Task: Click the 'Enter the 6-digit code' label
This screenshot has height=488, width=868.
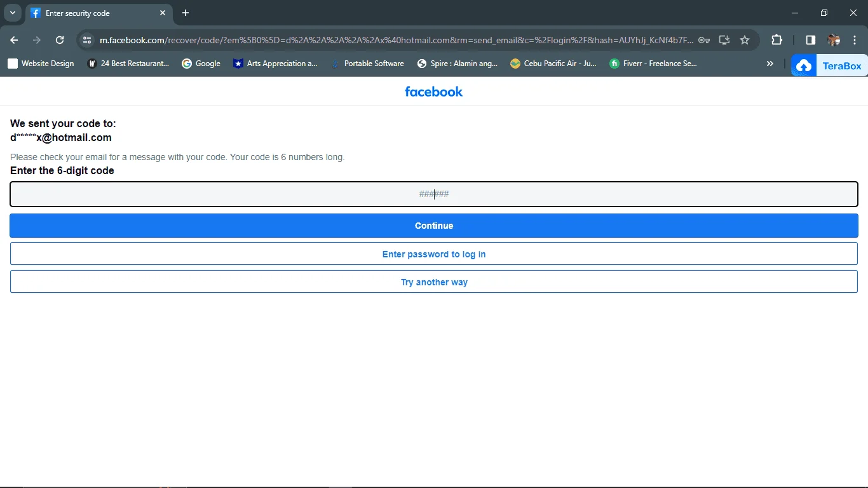Action: coord(62,170)
